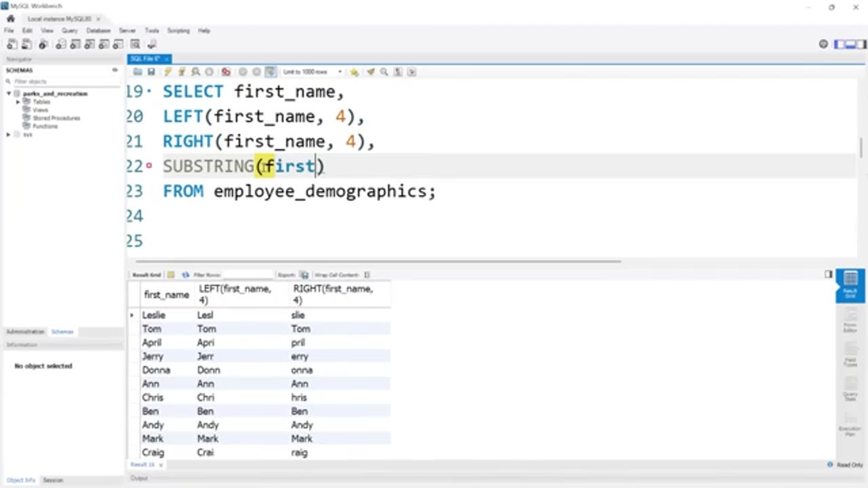Switch to the Form Editor view
The image size is (868, 488).
(850, 321)
